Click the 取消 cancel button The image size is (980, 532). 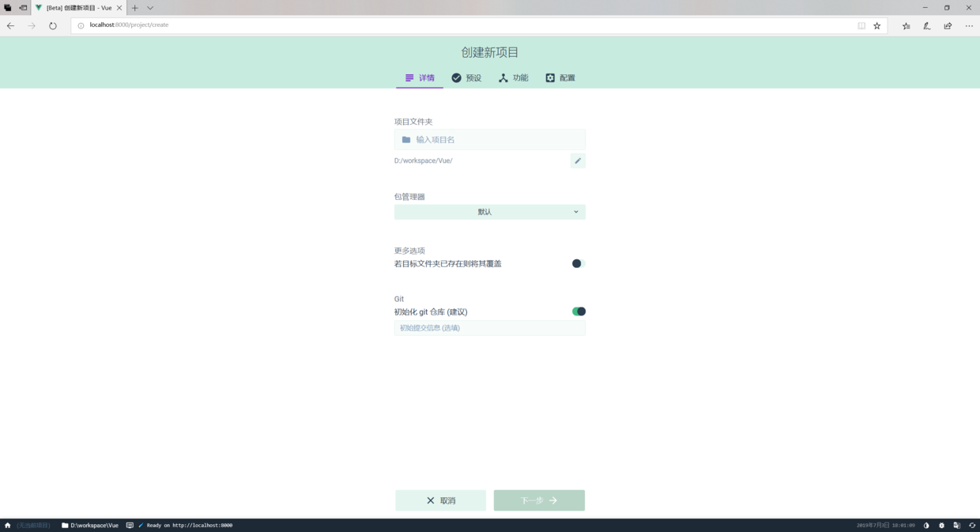pos(440,500)
